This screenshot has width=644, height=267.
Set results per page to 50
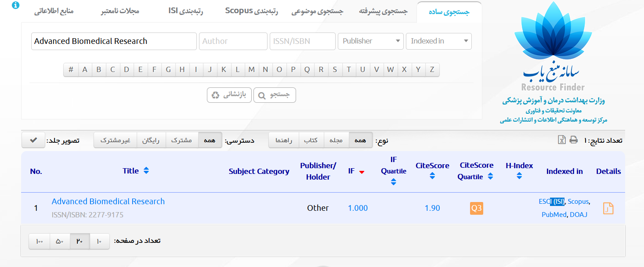click(x=60, y=241)
